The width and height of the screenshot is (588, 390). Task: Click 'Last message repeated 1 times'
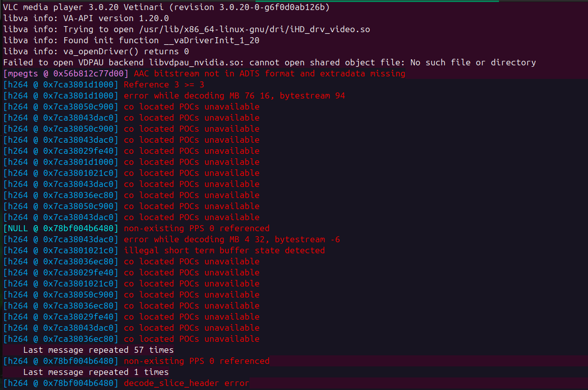tap(96, 372)
